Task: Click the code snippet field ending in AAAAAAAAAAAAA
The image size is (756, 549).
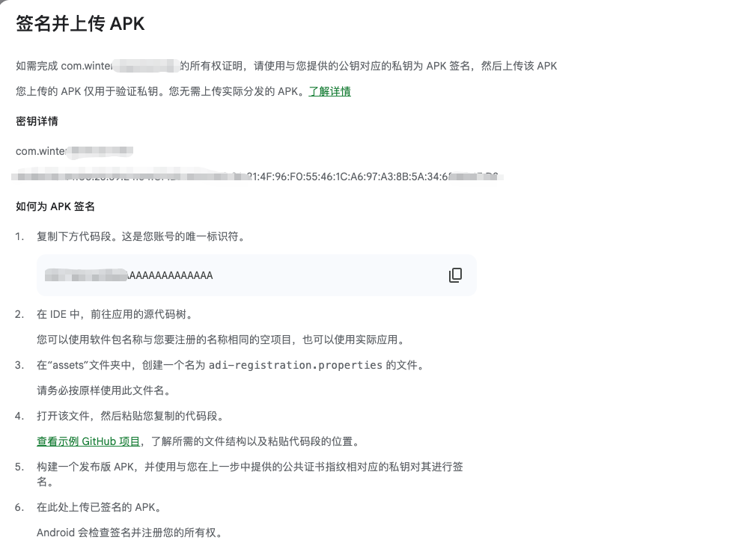Action: pos(257,275)
